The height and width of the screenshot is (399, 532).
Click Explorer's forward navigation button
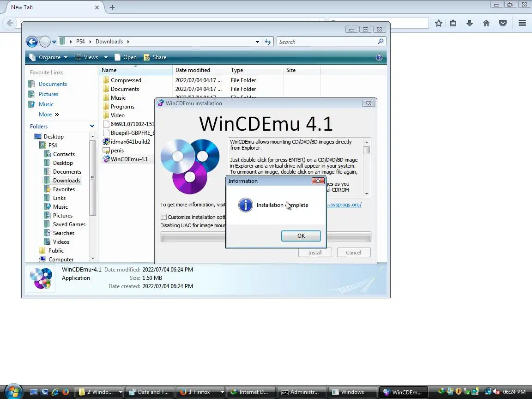(x=44, y=42)
